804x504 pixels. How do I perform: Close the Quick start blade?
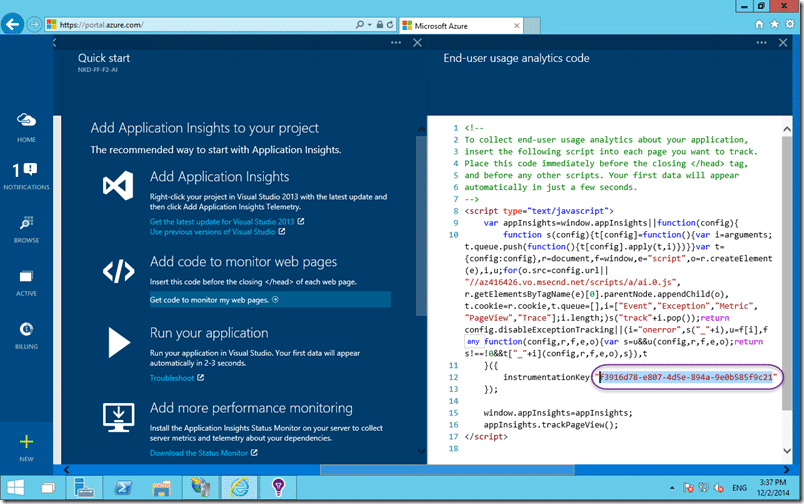(417, 43)
